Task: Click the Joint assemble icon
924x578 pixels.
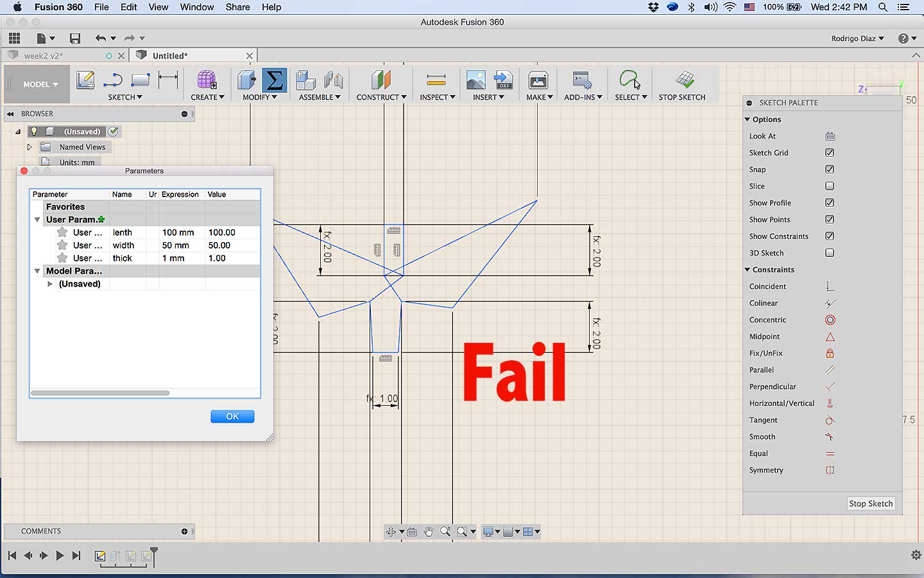Action: click(x=333, y=80)
